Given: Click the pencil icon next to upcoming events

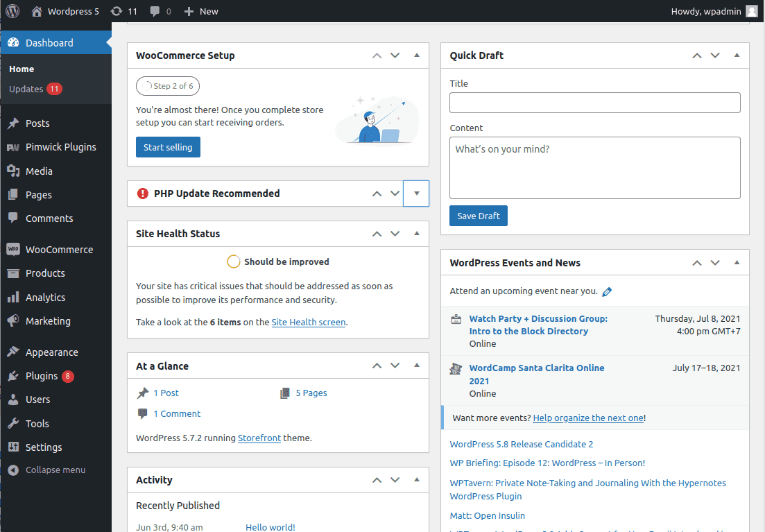Looking at the screenshot, I should (x=607, y=291).
